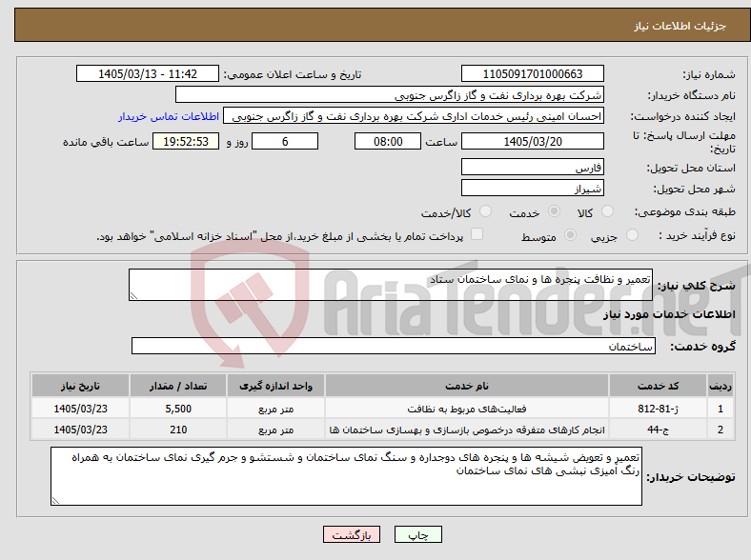Click the انجام کارهای متفرقه service name cell
Viewport: 751px width, 560px height.
[x=467, y=430]
